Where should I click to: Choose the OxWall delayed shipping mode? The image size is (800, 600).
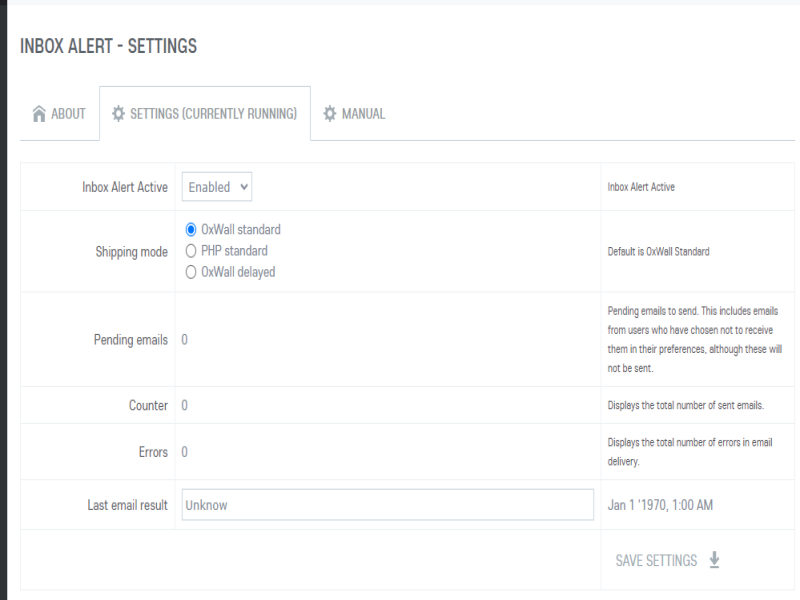191,272
